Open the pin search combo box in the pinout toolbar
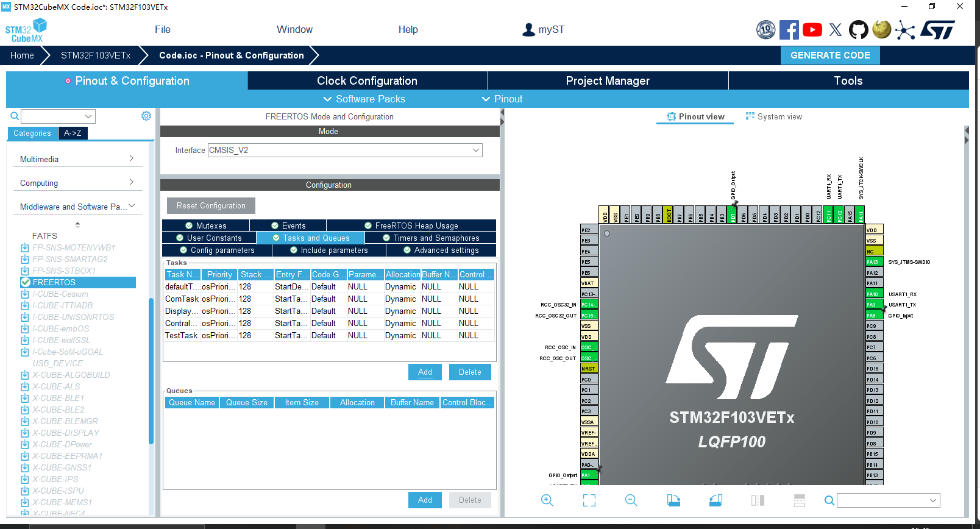Image resolution: width=980 pixels, height=529 pixels. [889, 500]
